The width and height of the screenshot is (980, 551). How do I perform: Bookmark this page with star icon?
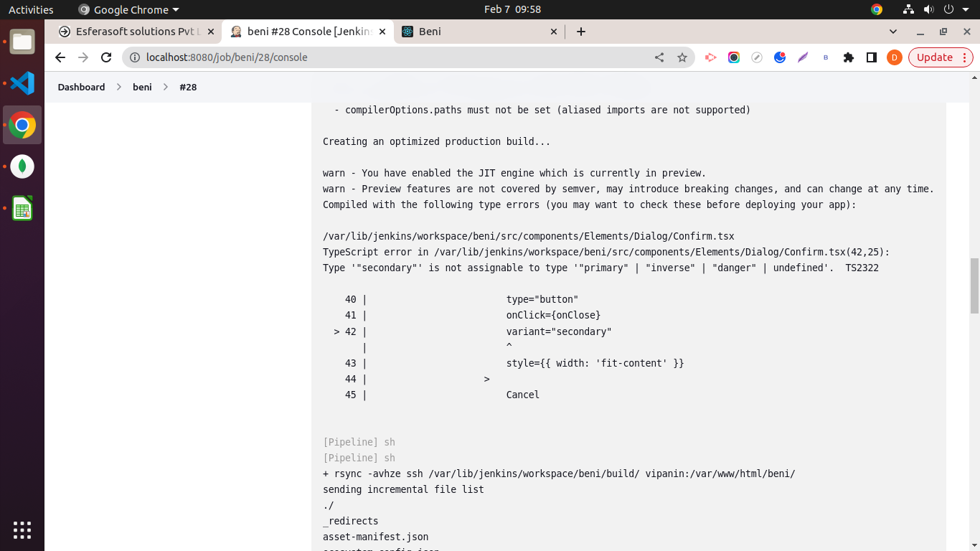pos(682,57)
